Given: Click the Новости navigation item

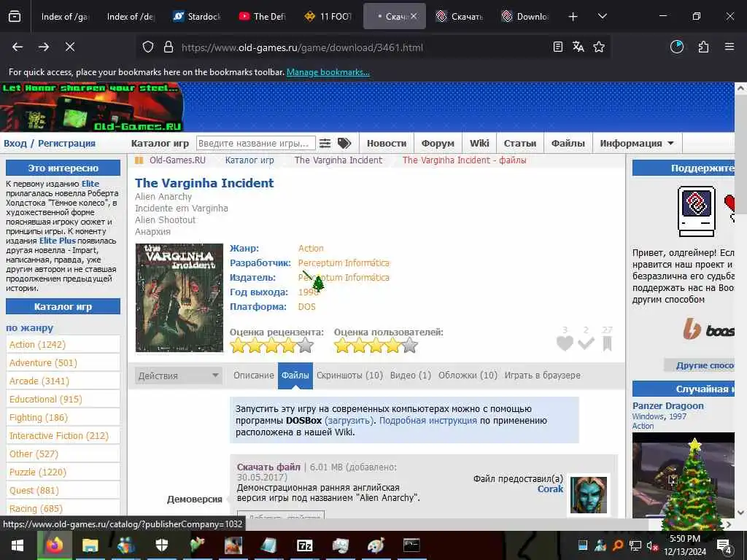Looking at the screenshot, I should coord(387,143).
